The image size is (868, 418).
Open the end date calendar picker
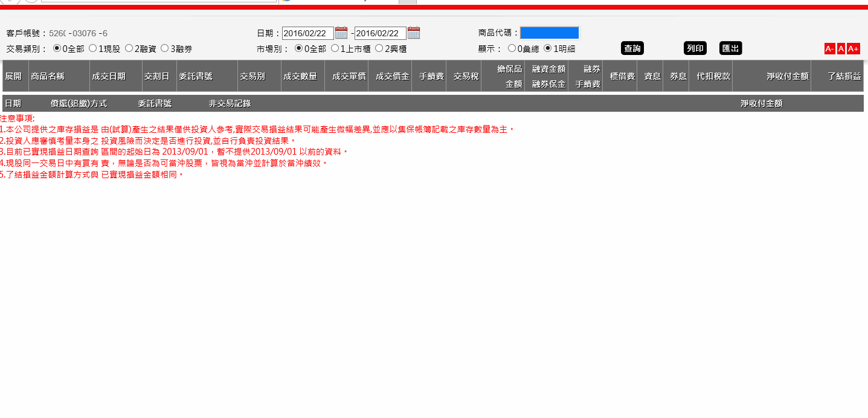click(414, 33)
